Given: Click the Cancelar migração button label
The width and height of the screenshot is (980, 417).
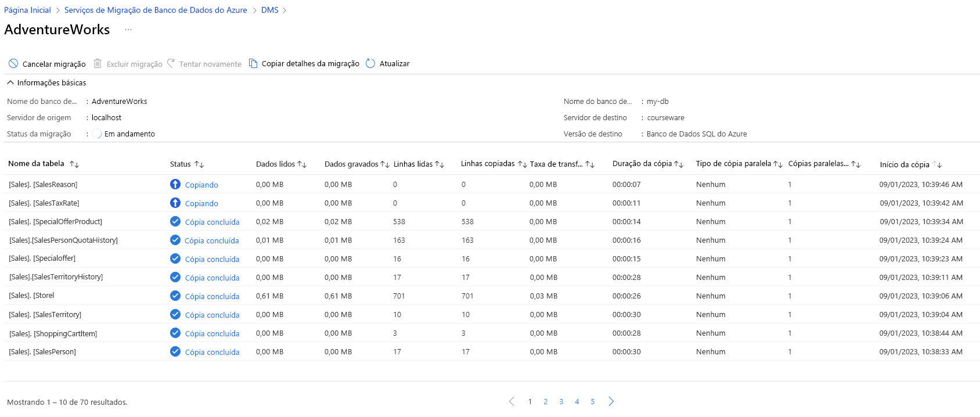Looking at the screenshot, I should (x=54, y=64).
